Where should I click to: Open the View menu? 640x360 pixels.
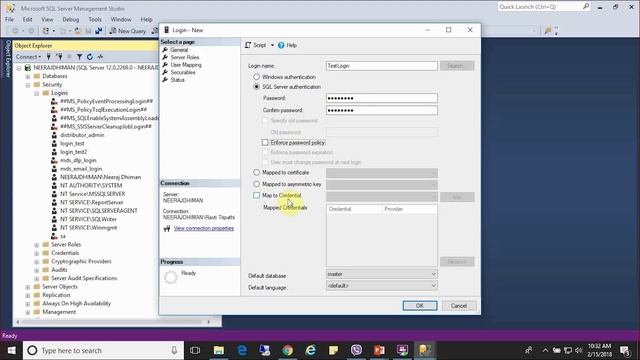pyautogui.click(x=47, y=19)
